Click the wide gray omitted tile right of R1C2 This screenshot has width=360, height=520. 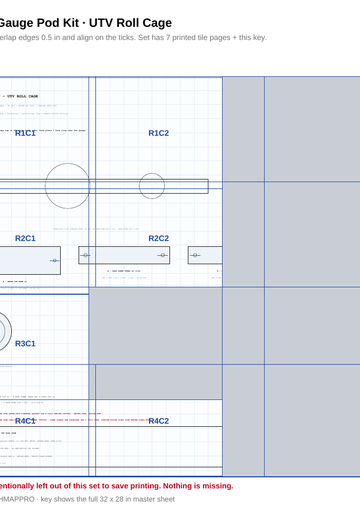pos(312,129)
